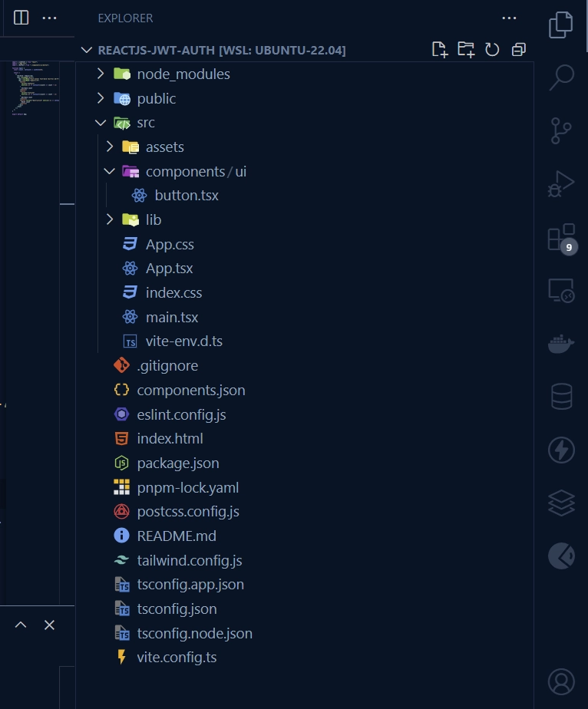Open the Accounts icon at bottom
Image resolution: width=588 pixels, height=709 pixels.
point(561,681)
